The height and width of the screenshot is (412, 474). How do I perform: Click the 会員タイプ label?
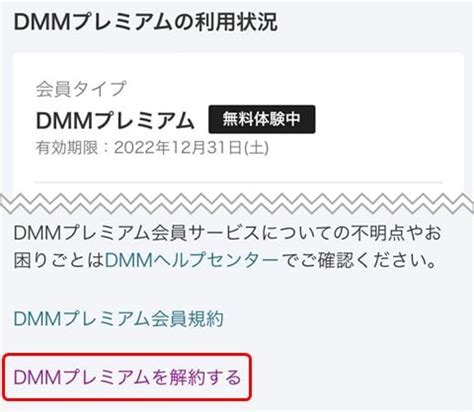[x=81, y=89]
